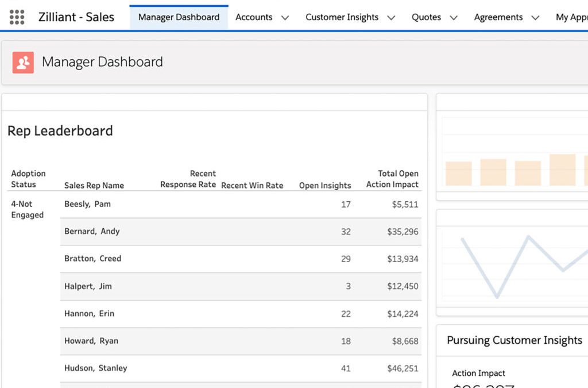Click the Pursuing Customer Insights heading
The height and width of the screenshot is (388, 588).
click(514, 340)
